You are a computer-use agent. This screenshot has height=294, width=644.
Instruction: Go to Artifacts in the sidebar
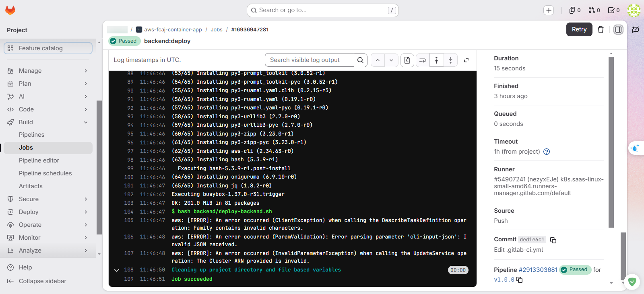[48, 186]
